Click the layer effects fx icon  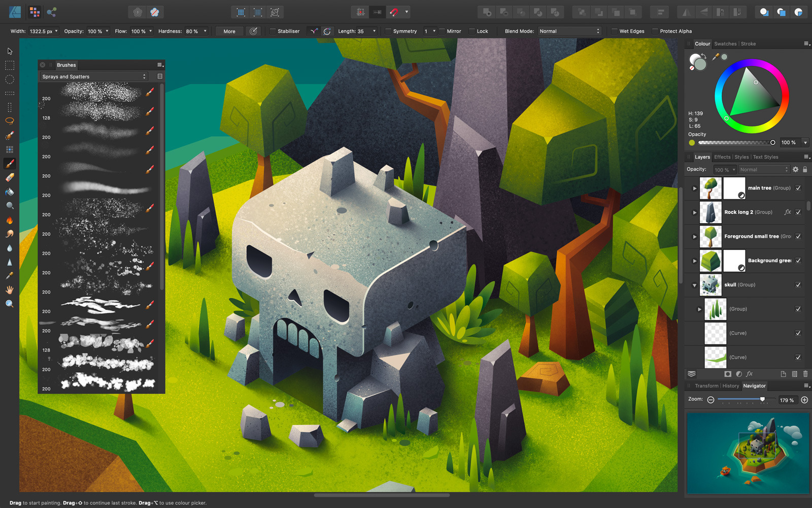click(x=750, y=374)
